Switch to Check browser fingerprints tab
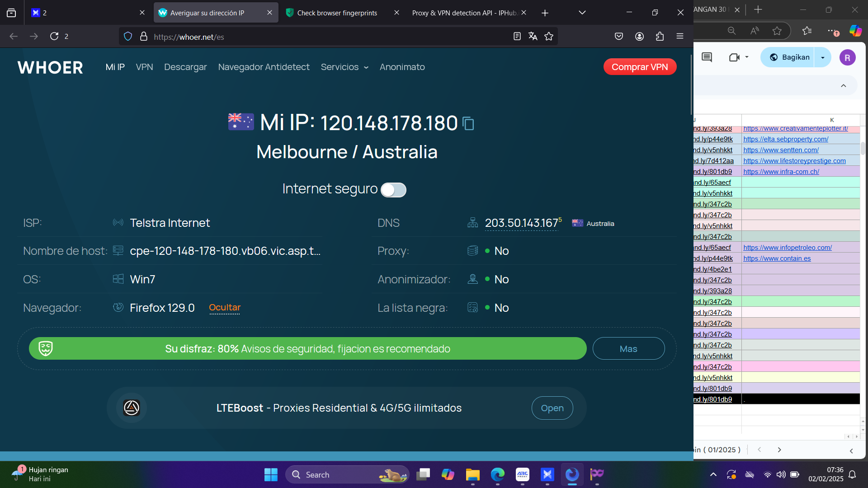This screenshot has width=868, height=488. coord(337,13)
